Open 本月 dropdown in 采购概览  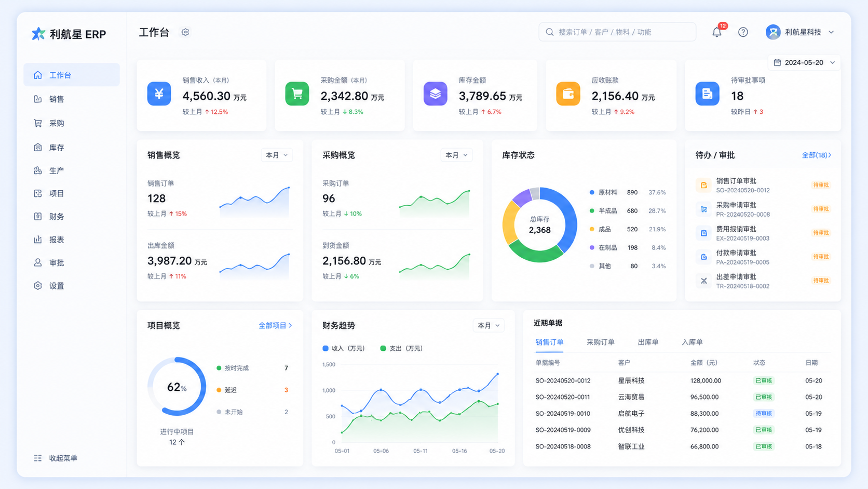456,155
